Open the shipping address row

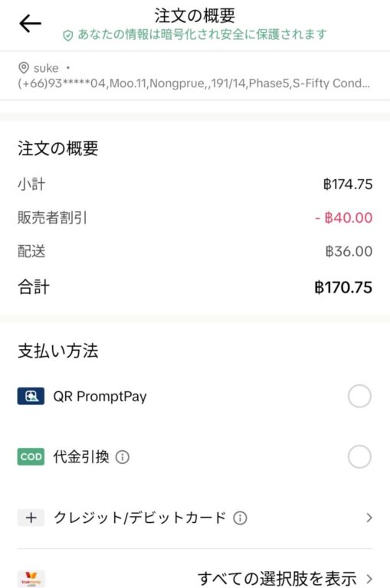click(x=195, y=76)
